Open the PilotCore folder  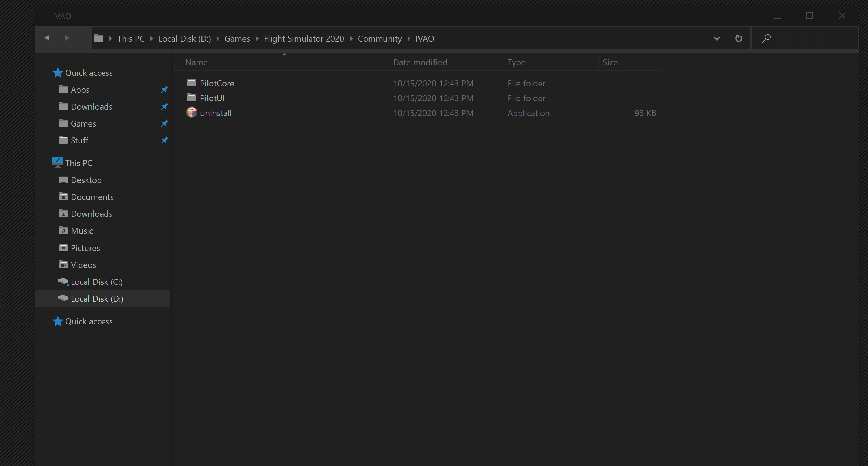tap(217, 84)
